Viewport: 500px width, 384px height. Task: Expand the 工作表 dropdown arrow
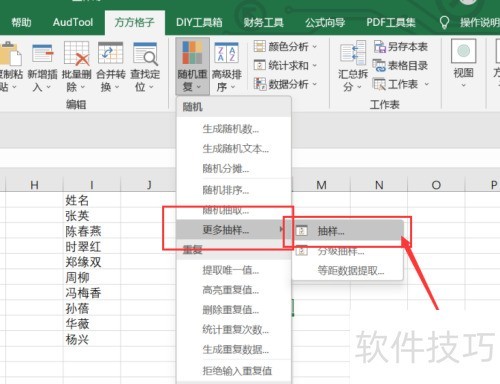click(x=427, y=84)
